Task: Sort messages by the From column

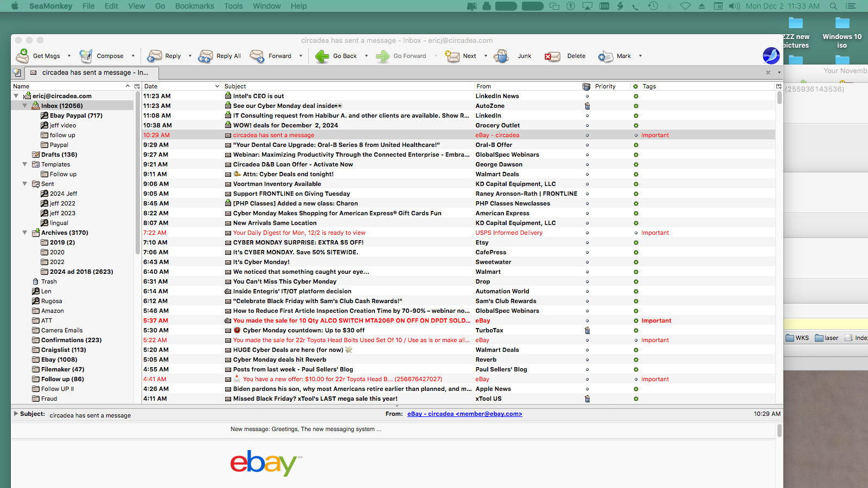Action: point(526,86)
